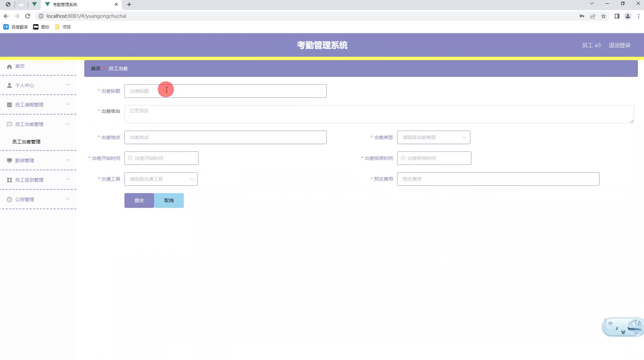Click 首页 in the breadcrumb
The image size is (644, 360).
tap(95, 68)
